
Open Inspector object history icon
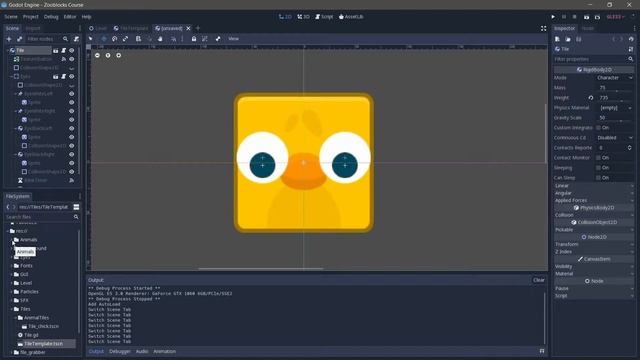[631, 39]
